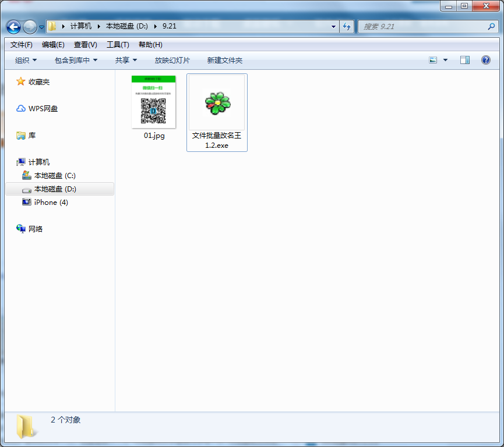The height and width of the screenshot is (447, 504).
Task: Open help with the question mark icon
Action: point(486,60)
